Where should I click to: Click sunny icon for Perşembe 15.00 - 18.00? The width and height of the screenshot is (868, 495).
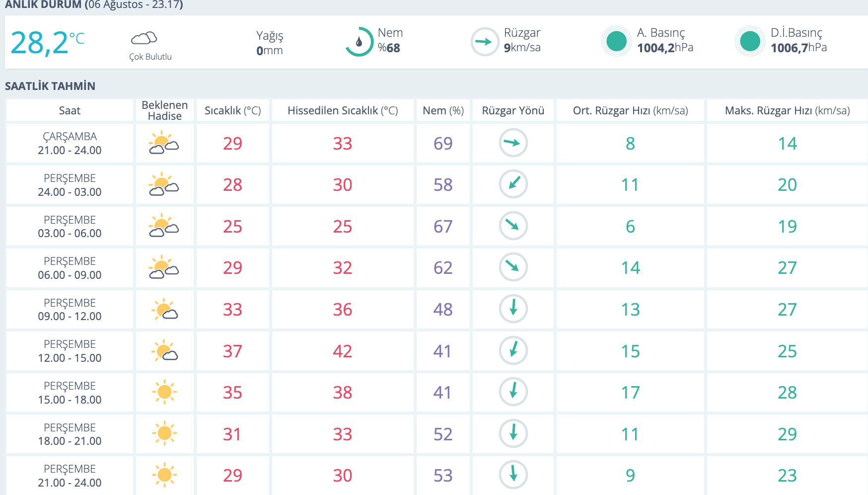click(x=164, y=392)
